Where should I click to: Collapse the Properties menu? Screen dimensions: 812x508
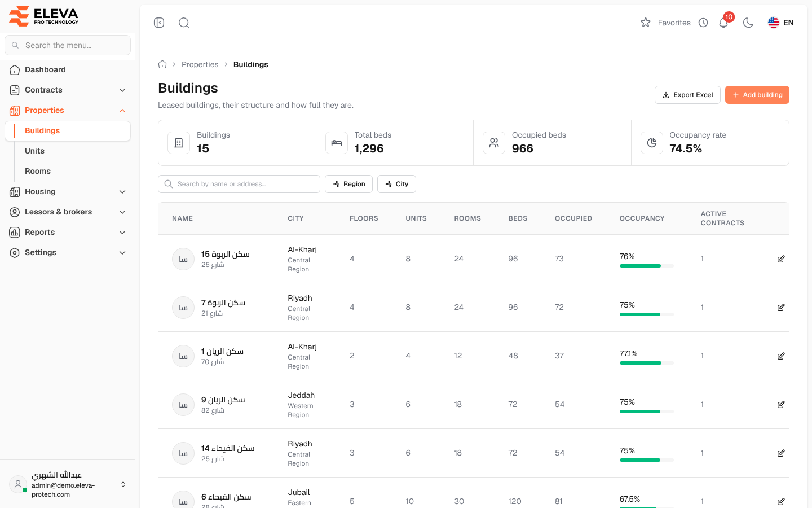point(68,111)
